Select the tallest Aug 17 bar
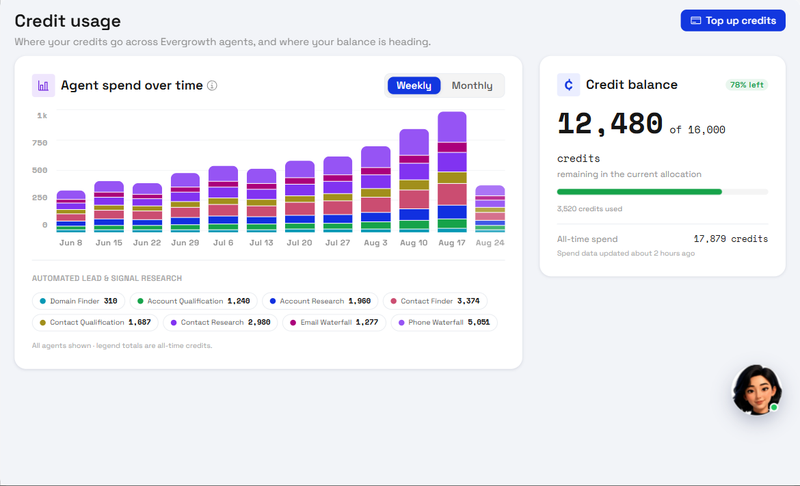 click(x=452, y=172)
